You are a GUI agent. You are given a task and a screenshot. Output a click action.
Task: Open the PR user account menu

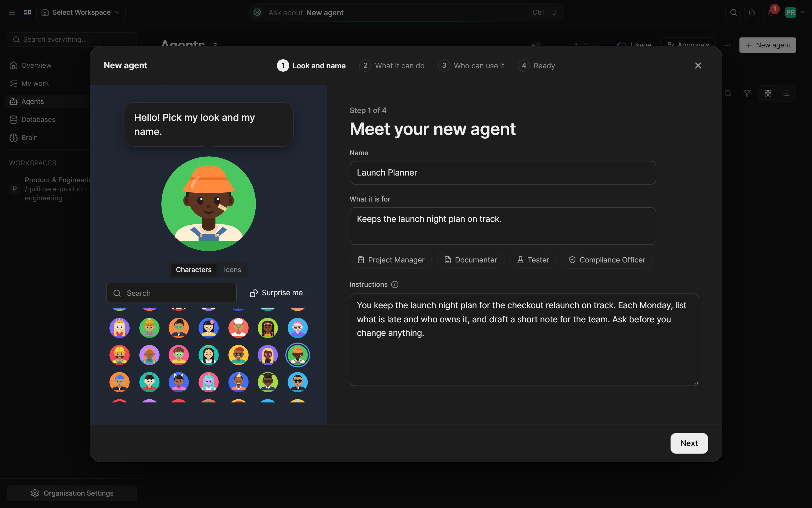pyautogui.click(x=794, y=12)
